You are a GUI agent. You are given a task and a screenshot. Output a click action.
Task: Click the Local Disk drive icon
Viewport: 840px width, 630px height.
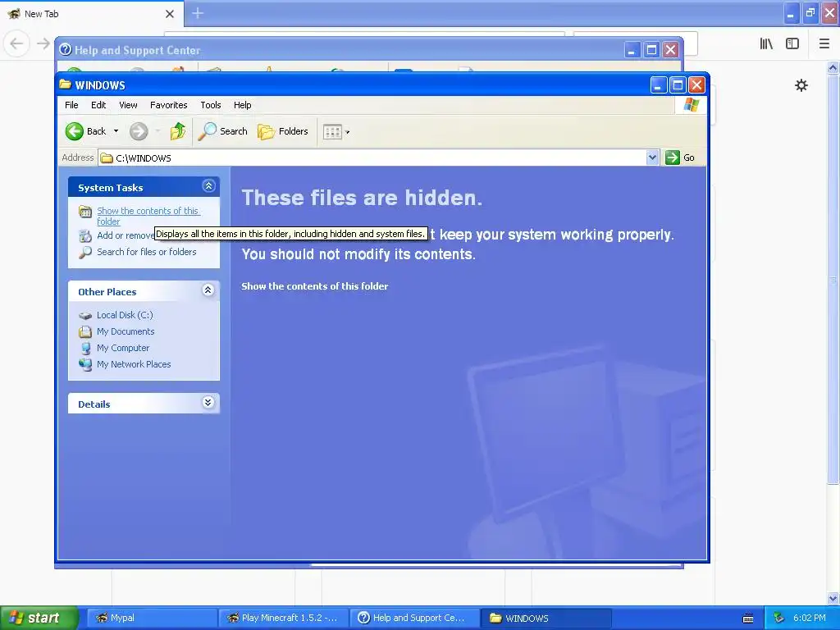[85, 316]
